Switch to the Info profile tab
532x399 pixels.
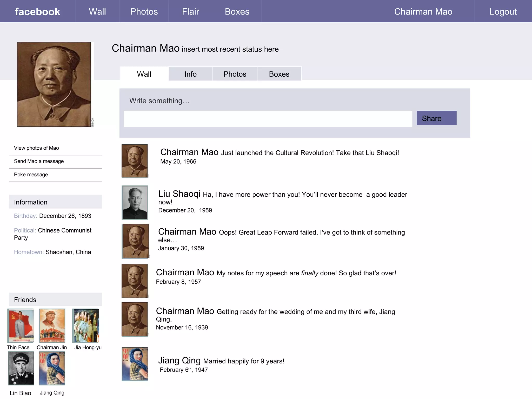tap(190, 74)
